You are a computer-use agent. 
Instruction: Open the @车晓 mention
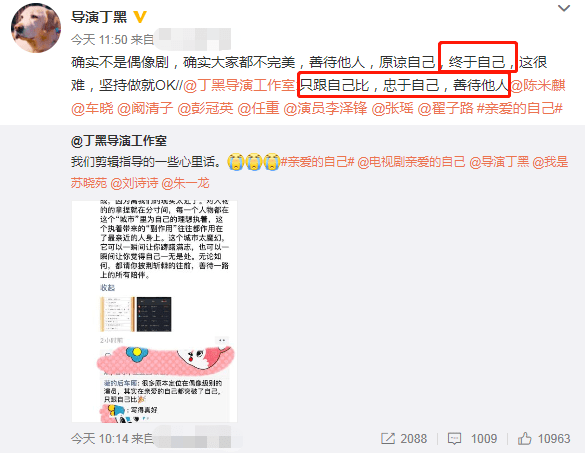click(x=92, y=108)
